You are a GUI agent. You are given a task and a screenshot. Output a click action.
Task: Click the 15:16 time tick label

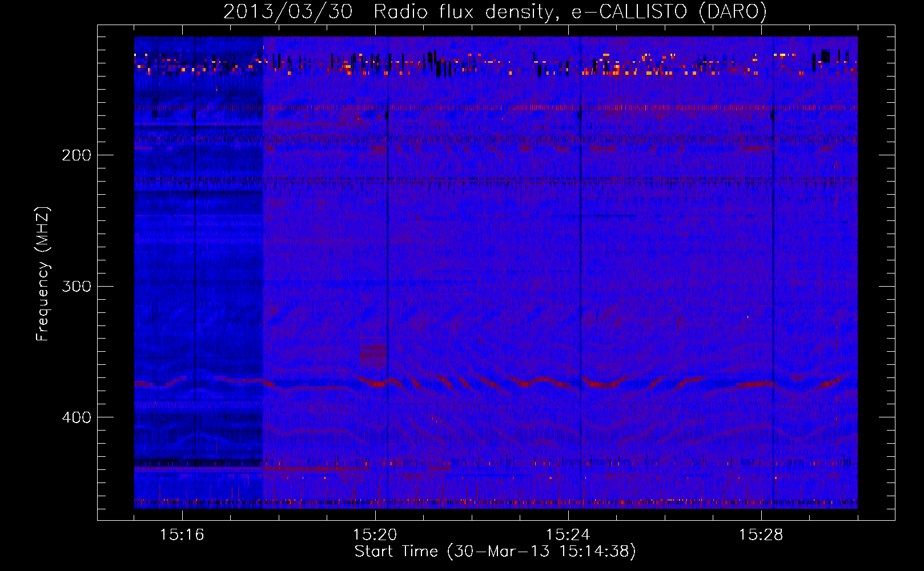pos(182,534)
